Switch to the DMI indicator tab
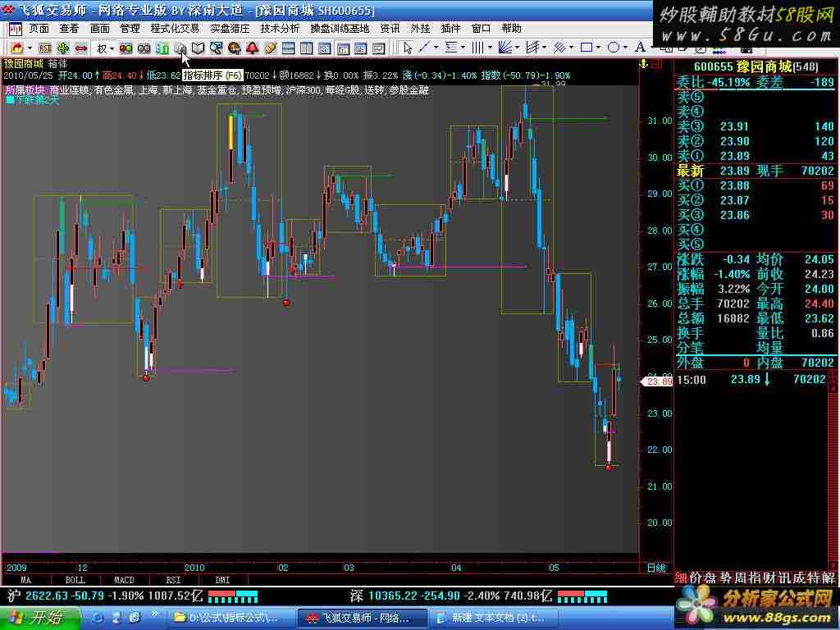The width and height of the screenshot is (840, 630). tap(223, 580)
